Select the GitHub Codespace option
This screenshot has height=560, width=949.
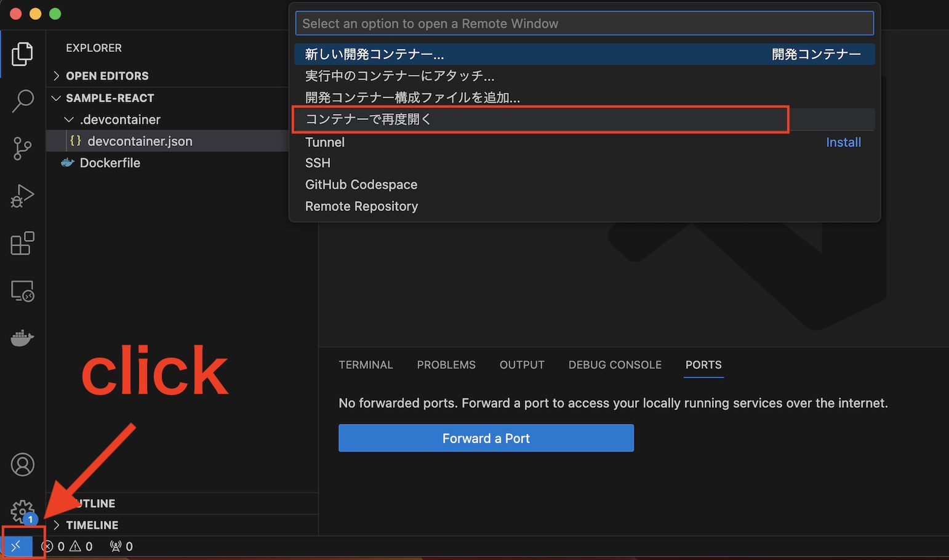[584, 185]
